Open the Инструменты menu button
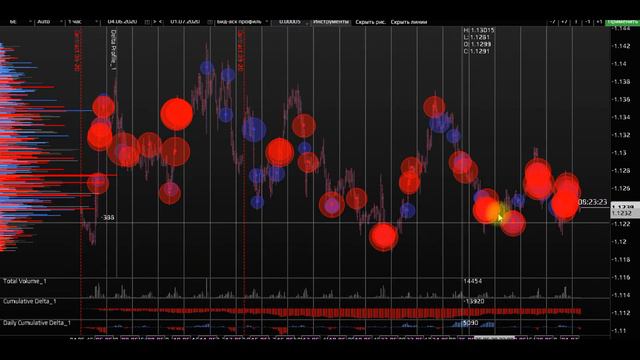 pyautogui.click(x=331, y=22)
